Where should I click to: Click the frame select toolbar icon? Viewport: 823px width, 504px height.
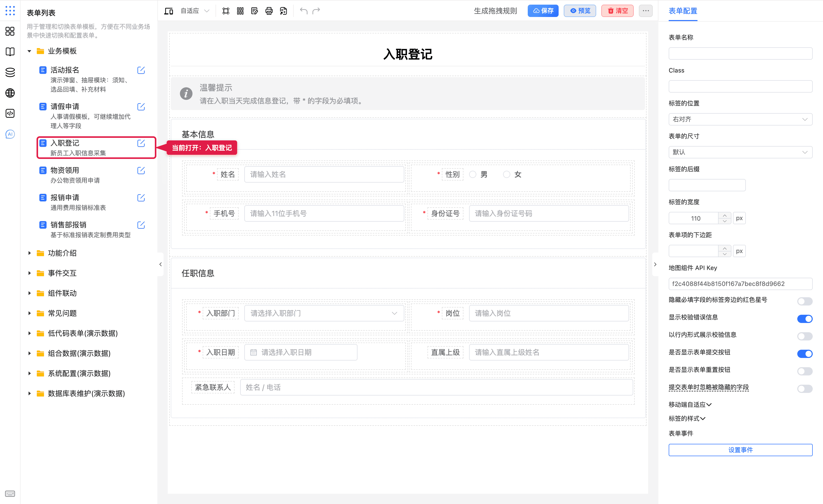[x=226, y=11]
